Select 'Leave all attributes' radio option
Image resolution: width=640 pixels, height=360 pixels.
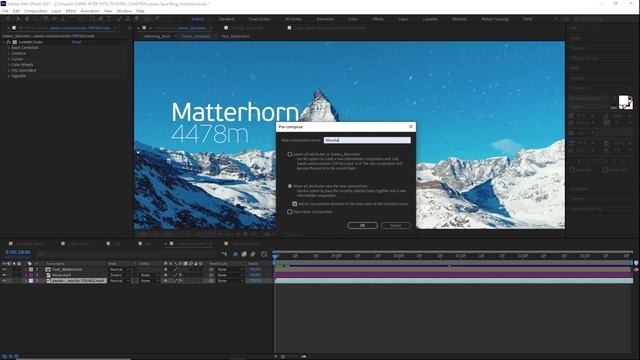coord(290,154)
